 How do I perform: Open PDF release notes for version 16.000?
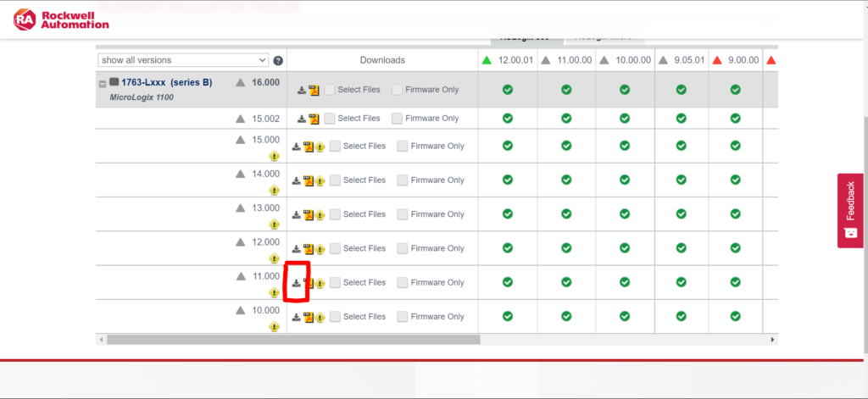[314, 90]
